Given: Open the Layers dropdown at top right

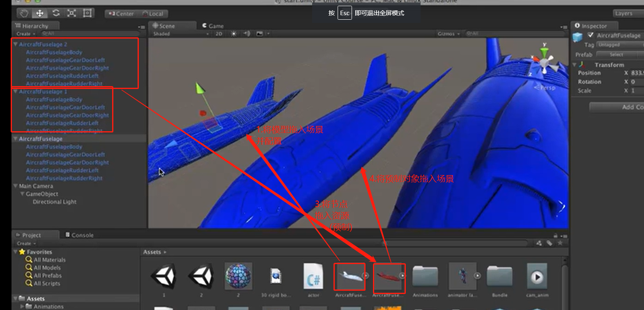Looking at the screenshot, I should pyautogui.click(x=628, y=14).
